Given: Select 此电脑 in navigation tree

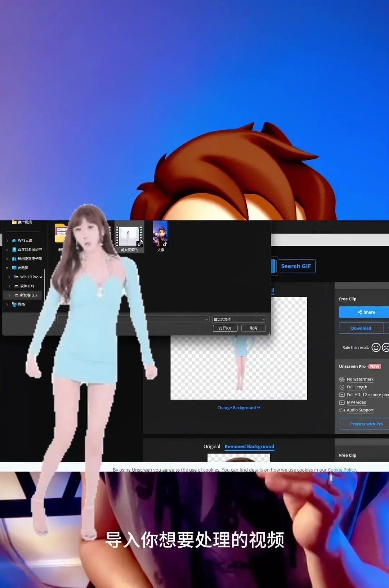Looking at the screenshot, I should click(x=23, y=268).
